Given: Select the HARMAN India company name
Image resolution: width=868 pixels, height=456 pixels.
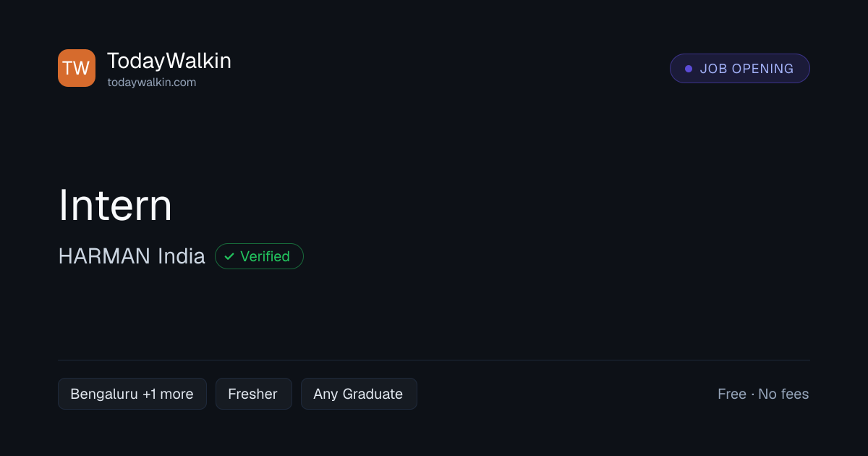Looking at the screenshot, I should pos(132,256).
